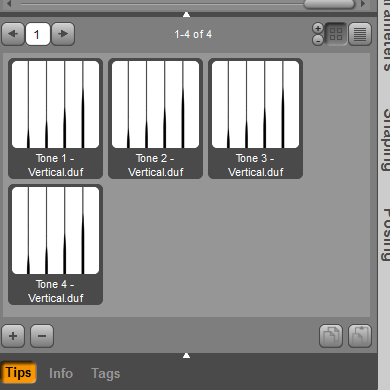Click the copy icon button
This screenshot has width=390, height=390.
pos(331,336)
